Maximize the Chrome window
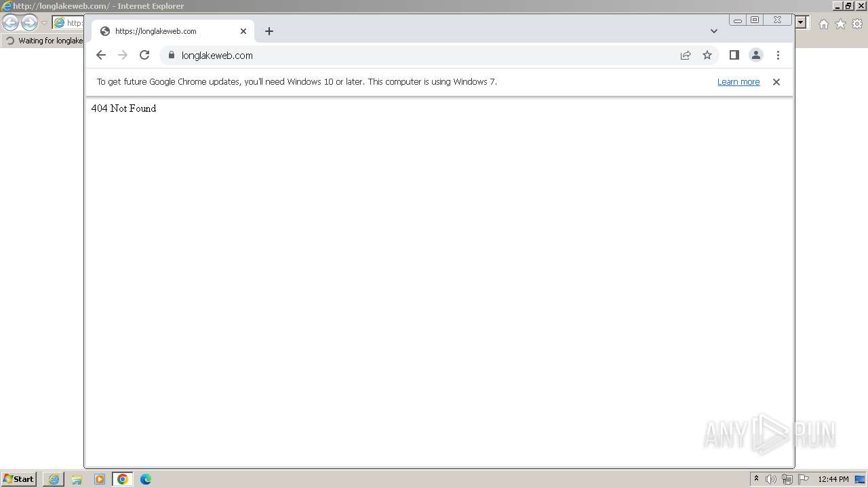The width and height of the screenshot is (868, 488). coord(755,20)
